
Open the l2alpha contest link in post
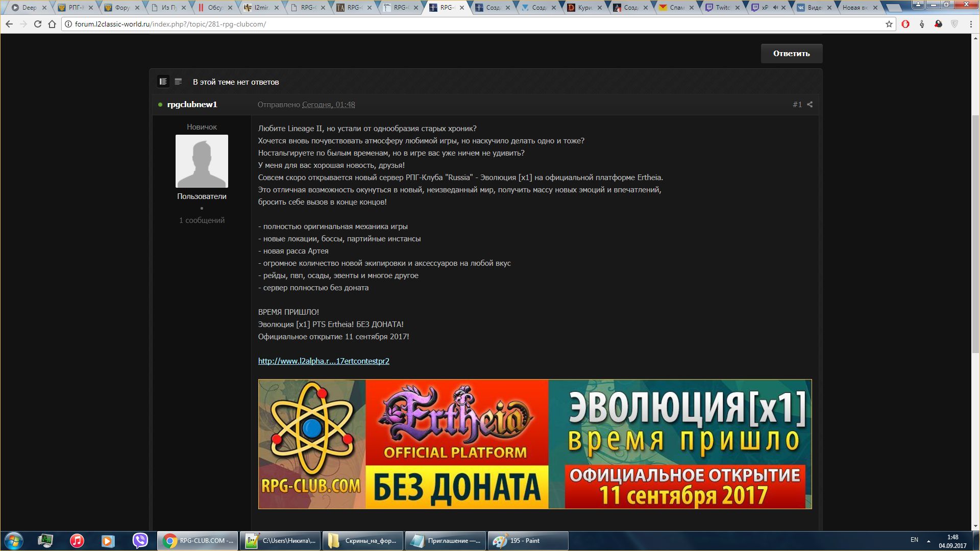tap(324, 361)
